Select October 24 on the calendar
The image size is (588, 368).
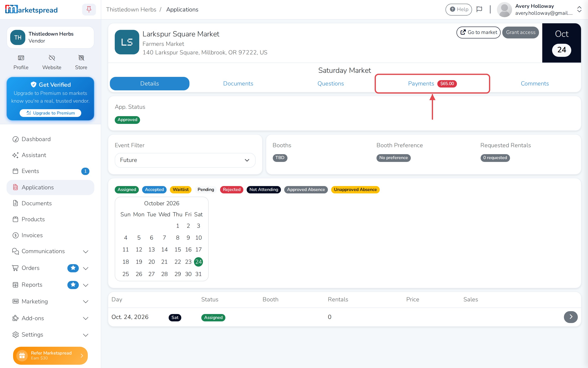pos(198,262)
